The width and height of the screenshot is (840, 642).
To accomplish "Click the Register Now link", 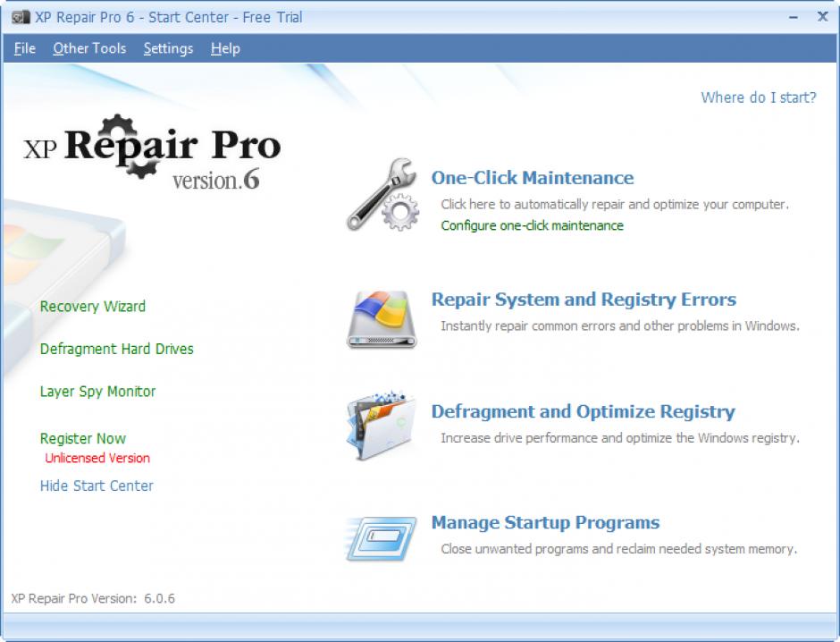I will coord(83,438).
